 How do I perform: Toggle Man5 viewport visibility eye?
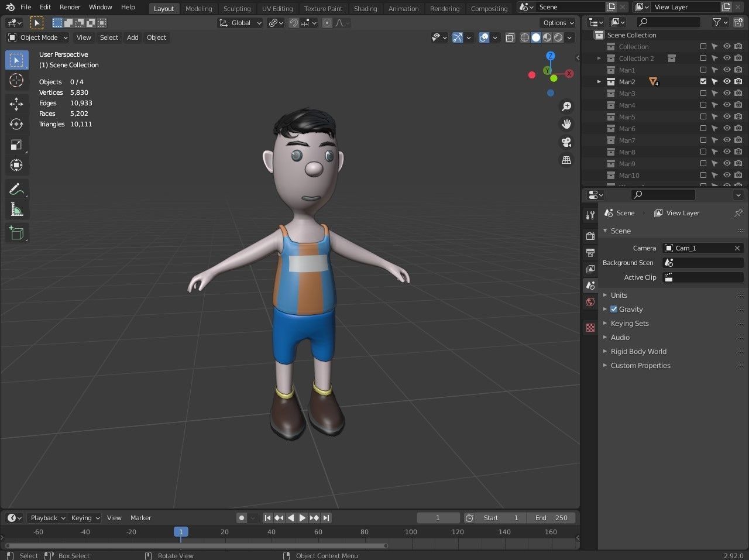727,116
